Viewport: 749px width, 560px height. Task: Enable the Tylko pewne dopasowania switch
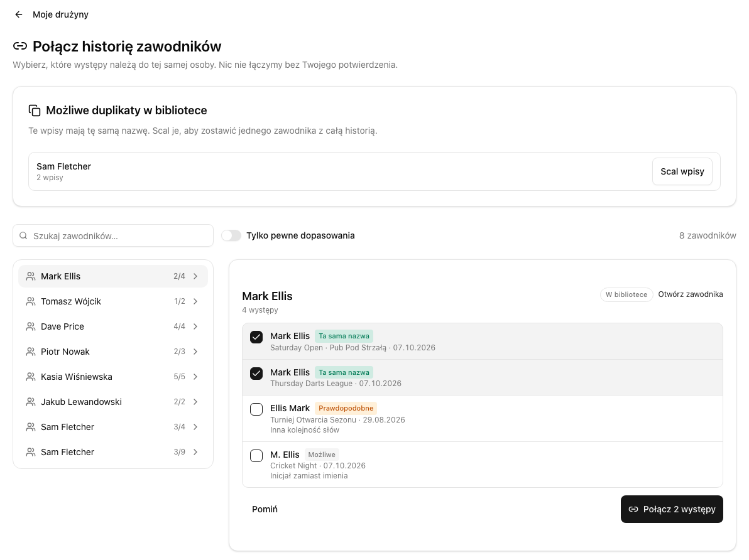(231, 235)
